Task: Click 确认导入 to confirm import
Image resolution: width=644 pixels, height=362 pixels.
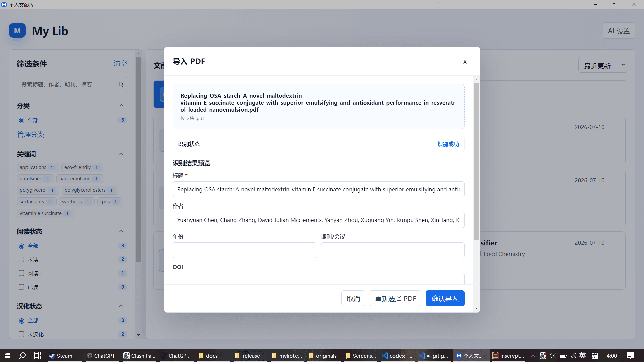Action: [445, 298]
